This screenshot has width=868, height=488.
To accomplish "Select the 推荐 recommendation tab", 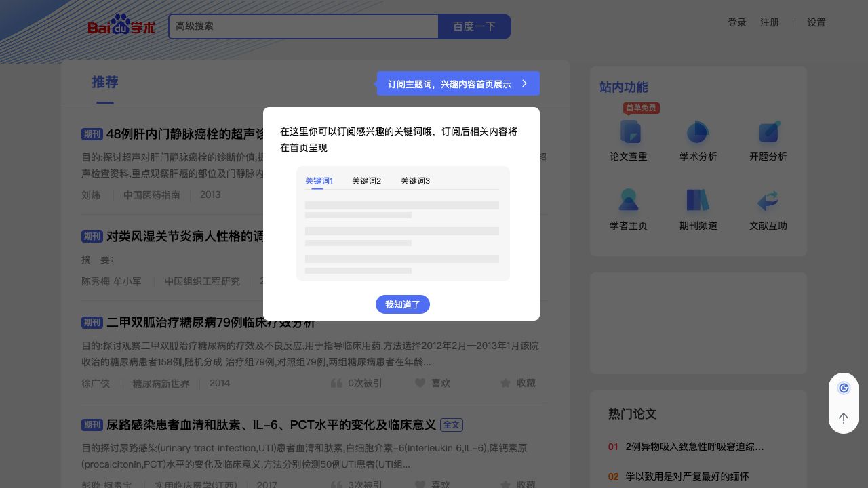I will (105, 82).
